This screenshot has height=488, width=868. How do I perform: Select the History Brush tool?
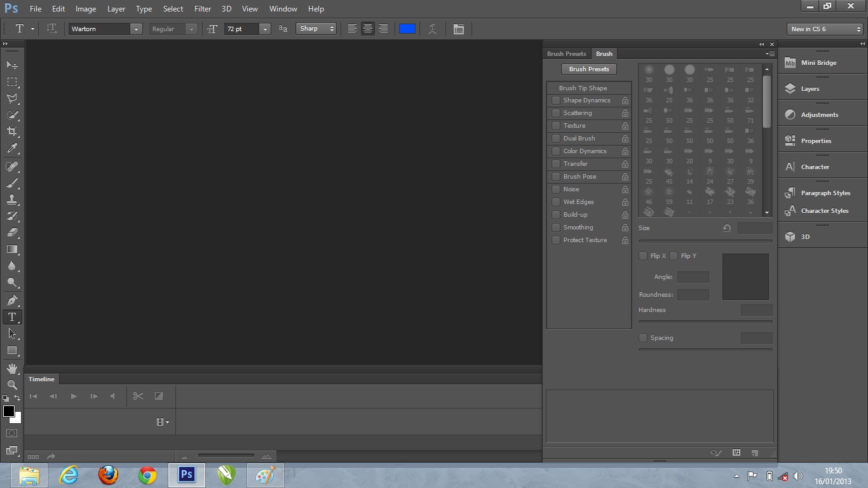click(x=12, y=216)
